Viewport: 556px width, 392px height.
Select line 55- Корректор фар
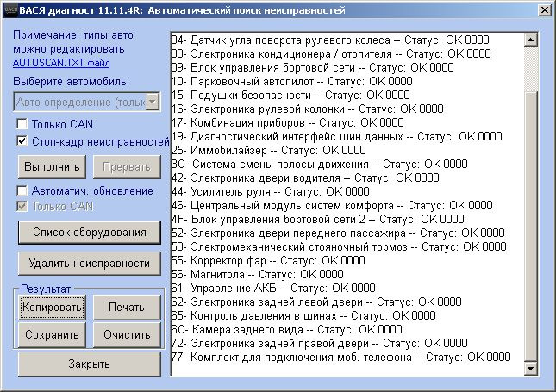(x=268, y=261)
